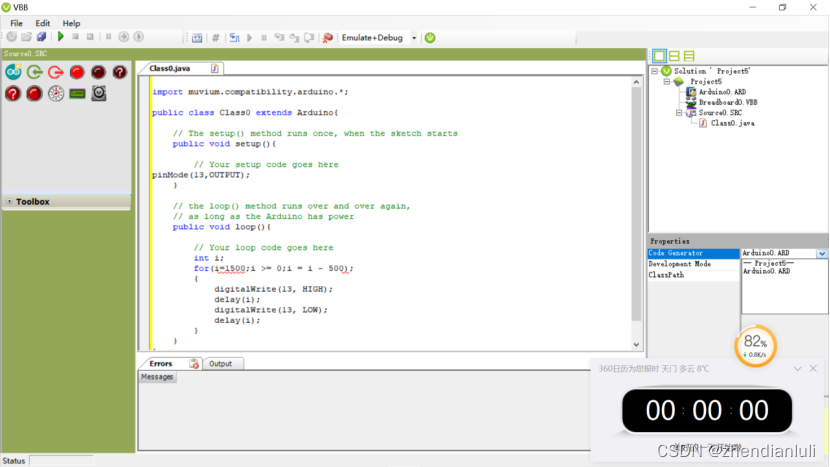Click the hash (#) toolbar icon
Viewport: 830px width, 467px height.
coord(215,38)
